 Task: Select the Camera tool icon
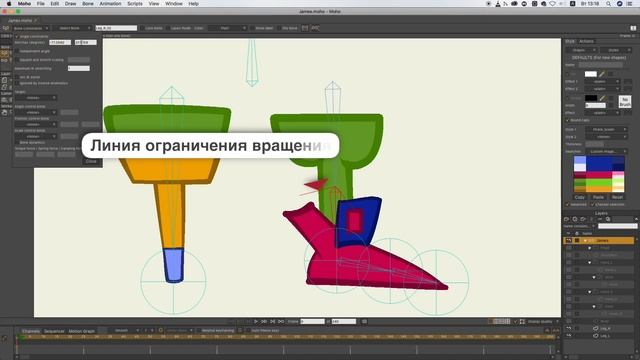[x=4, y=99]
